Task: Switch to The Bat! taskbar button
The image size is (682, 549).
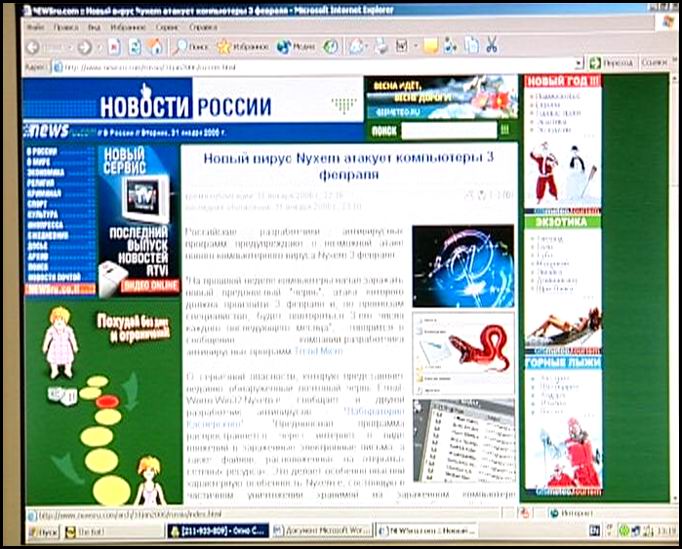Action: (x=113, y=531)
